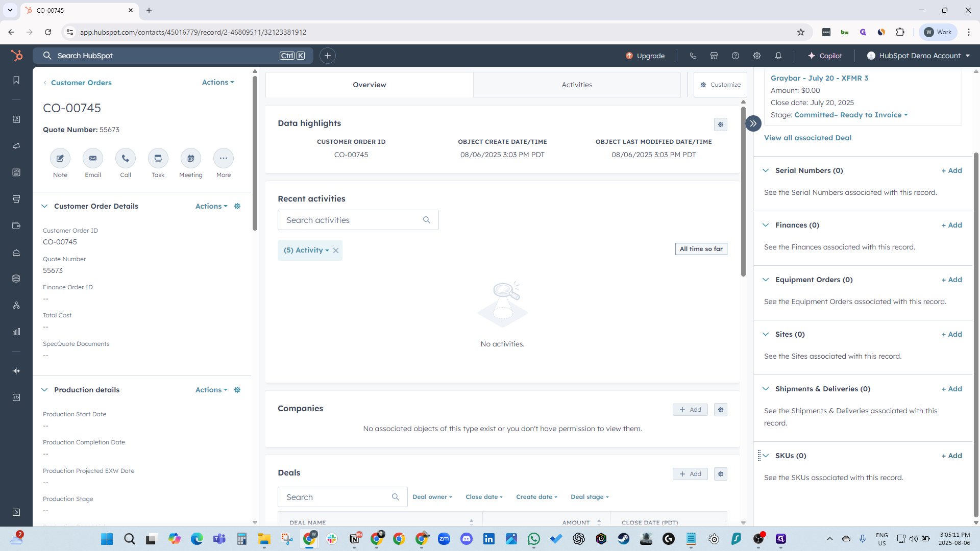This screenshot has width=980, height=551.
Task: Click the Call action icon
Action: pyautogui.click(x=126, y=158)
